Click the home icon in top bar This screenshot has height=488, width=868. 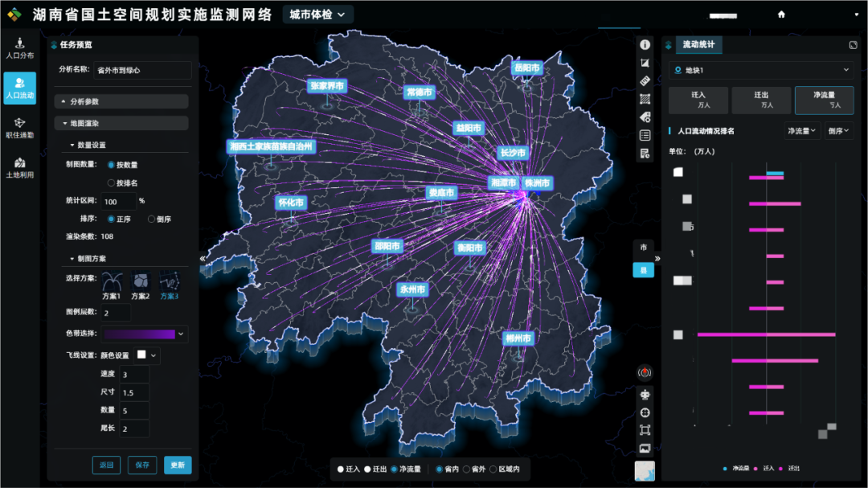pos(781,14)
